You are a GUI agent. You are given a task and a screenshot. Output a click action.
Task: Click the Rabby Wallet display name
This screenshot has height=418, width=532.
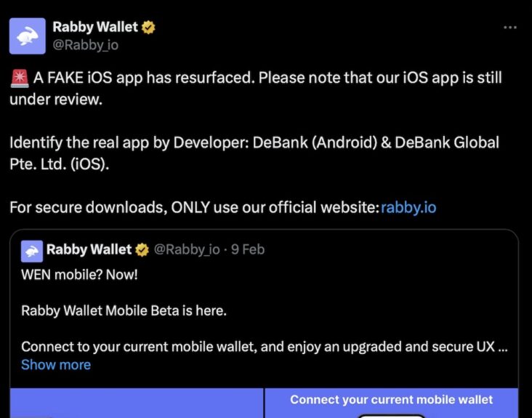[95, 27]
